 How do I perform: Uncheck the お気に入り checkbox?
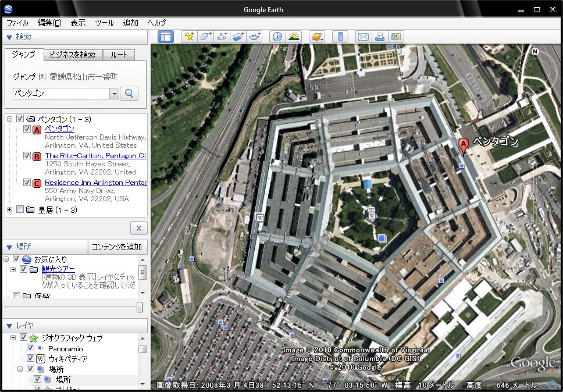coord(16,259)
